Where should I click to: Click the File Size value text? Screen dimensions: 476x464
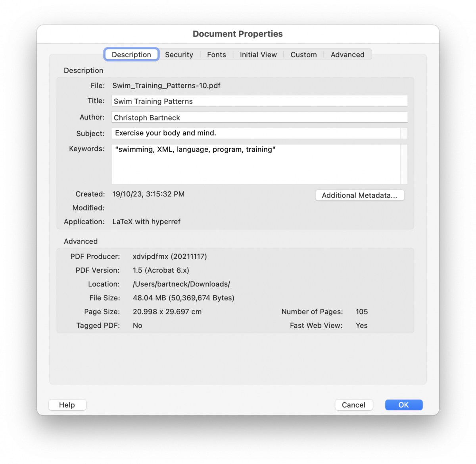tap(183, 298)
